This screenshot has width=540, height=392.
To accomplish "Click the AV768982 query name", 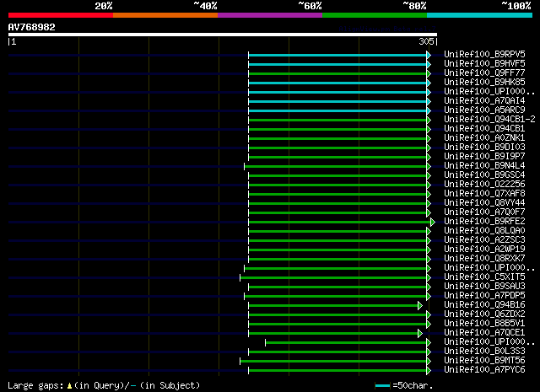I will click(x=32, y=27).
